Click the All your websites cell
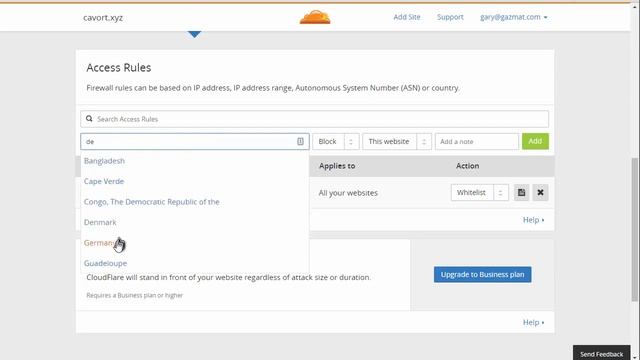640x360 pixels. (348, 193)
